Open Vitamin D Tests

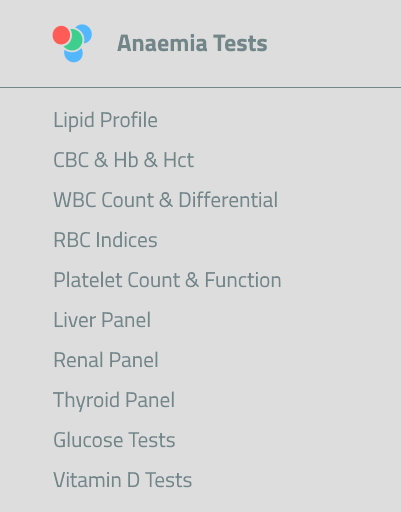(x=123, y=480)
